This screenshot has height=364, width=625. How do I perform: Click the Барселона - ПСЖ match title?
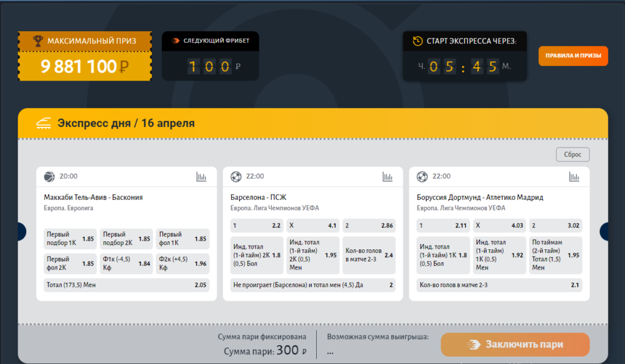click(258, 197)
